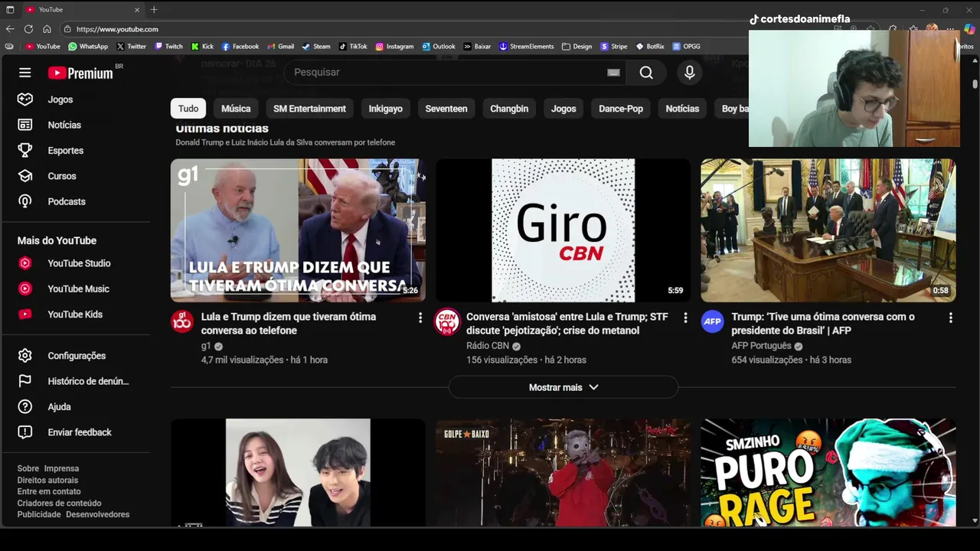Open the hamburger guide menu
The height and width of the screenshot is (551, 980).
coord(25,73)
